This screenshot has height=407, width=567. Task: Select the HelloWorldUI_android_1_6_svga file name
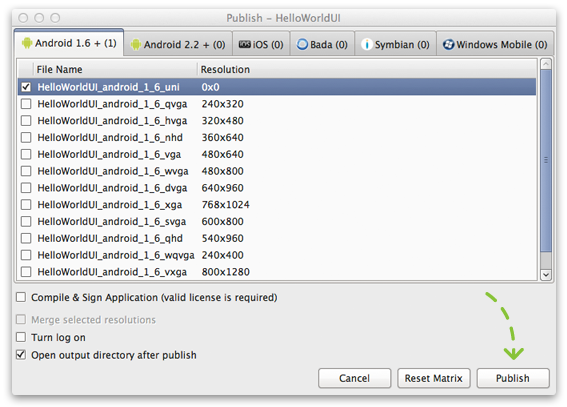click(112, 222)
